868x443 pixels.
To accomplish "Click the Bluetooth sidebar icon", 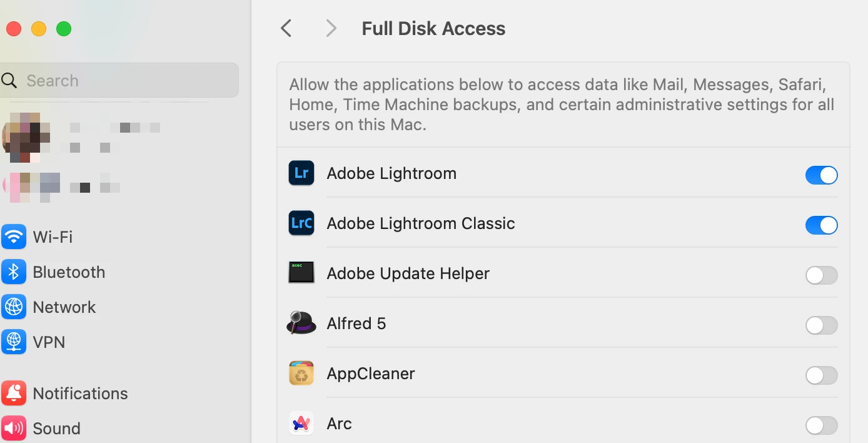I will (14, 272).
